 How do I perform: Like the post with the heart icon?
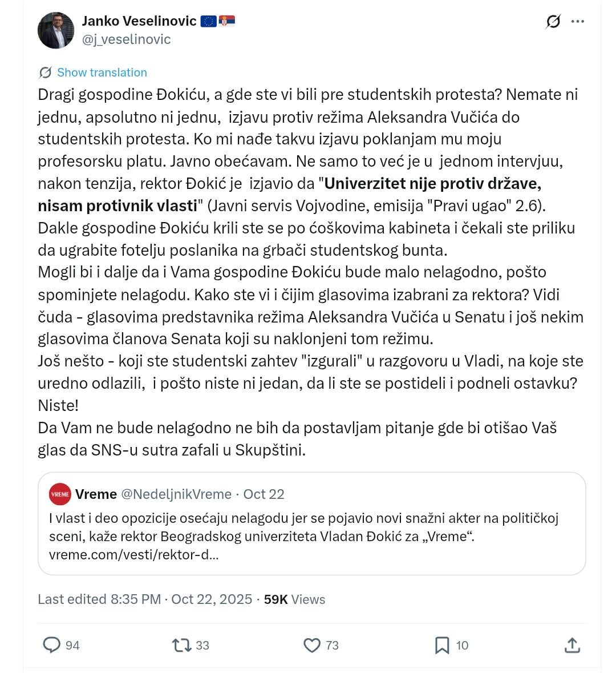(x=312, y=645)
